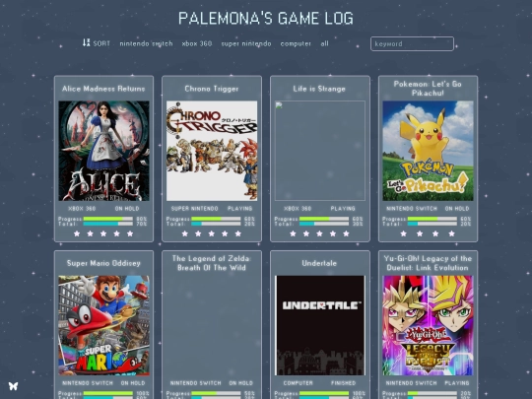The image size is (532, 399).
Task: Click Life is Strange third star
Action: point(319,233)
